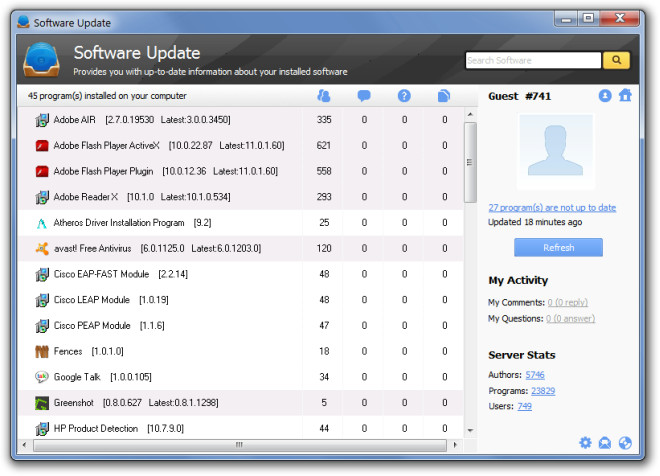Click the guest avatar picture
660x476 pixels.
tap(556, 152)
